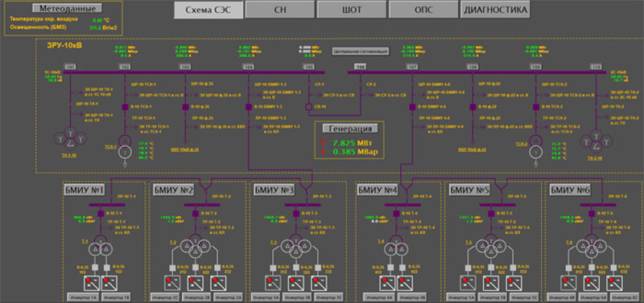This screenshot has width=644, height=303.
Task: Click the КВЛ 10кВ ф.35 link
Action: click(185, 150)
